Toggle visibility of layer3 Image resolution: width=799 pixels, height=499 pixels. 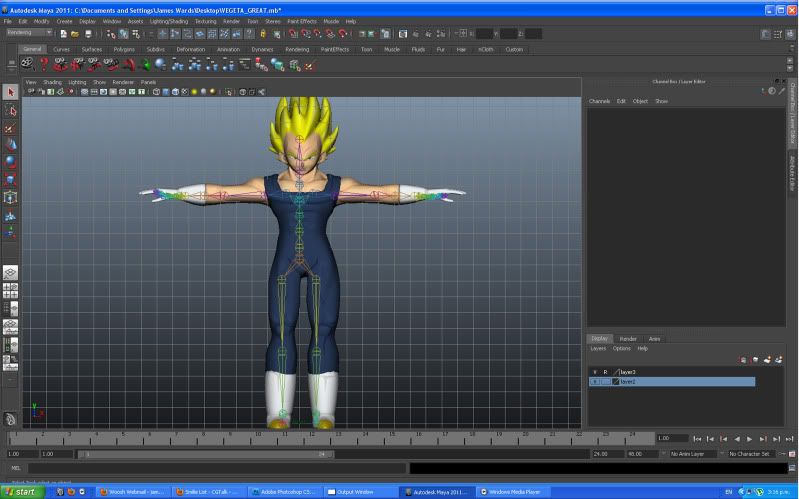pyautogui.click(x=595, y=371)
